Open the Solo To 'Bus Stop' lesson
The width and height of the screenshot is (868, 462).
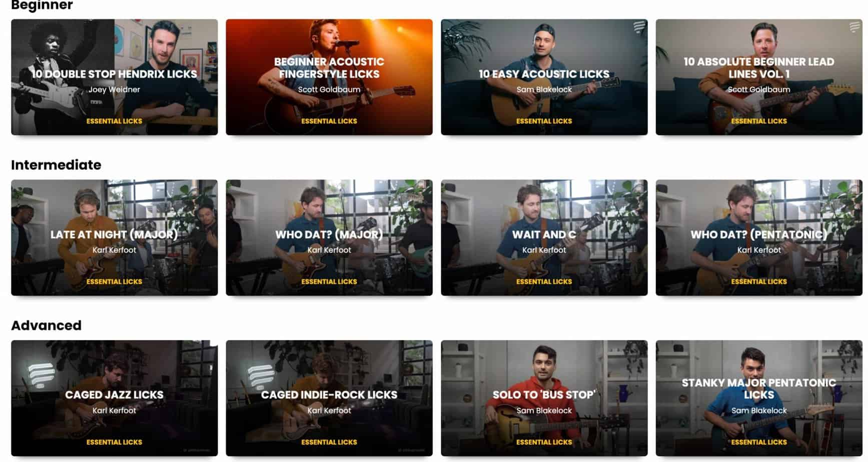tap(544, 398)
